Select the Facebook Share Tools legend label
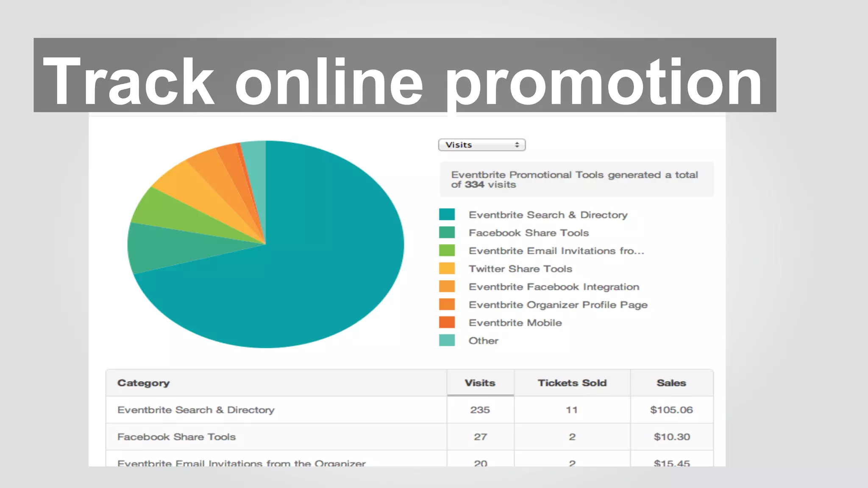 (529, 233)
